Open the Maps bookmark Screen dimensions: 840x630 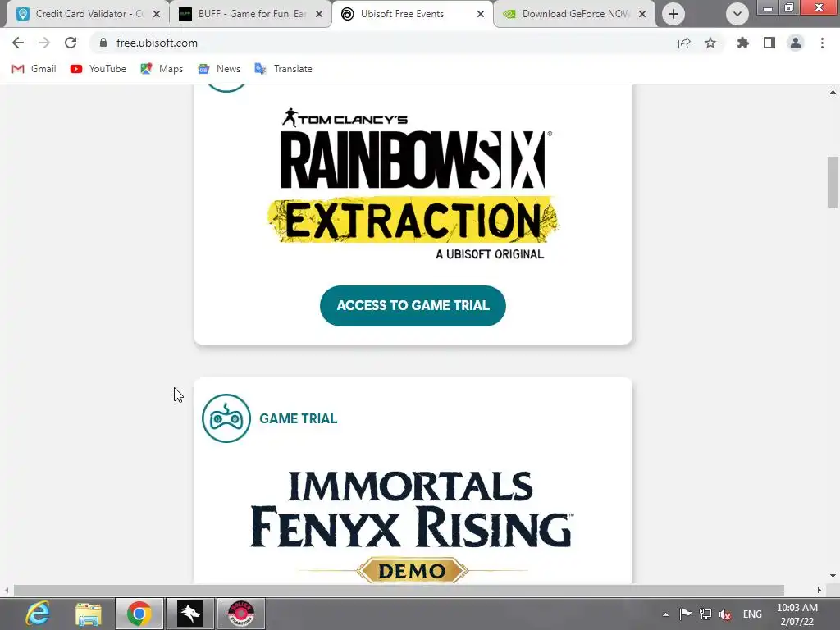coord(162,69)
